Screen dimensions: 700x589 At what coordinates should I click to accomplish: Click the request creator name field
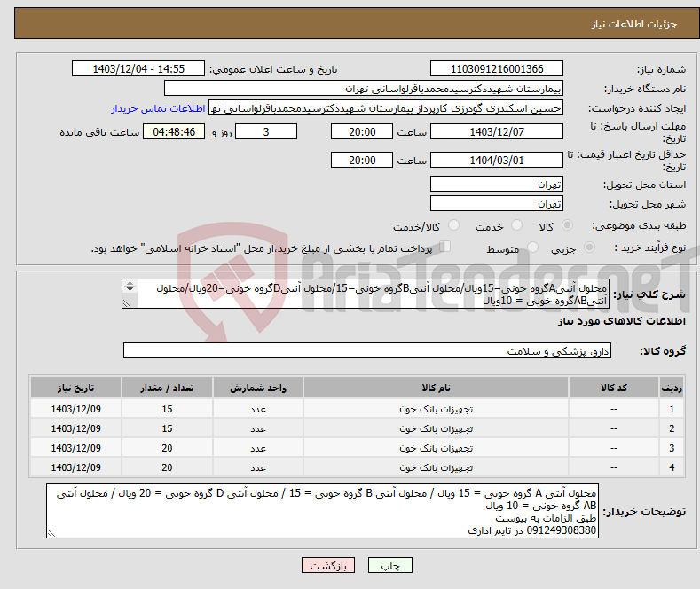[x=386, y=108]
